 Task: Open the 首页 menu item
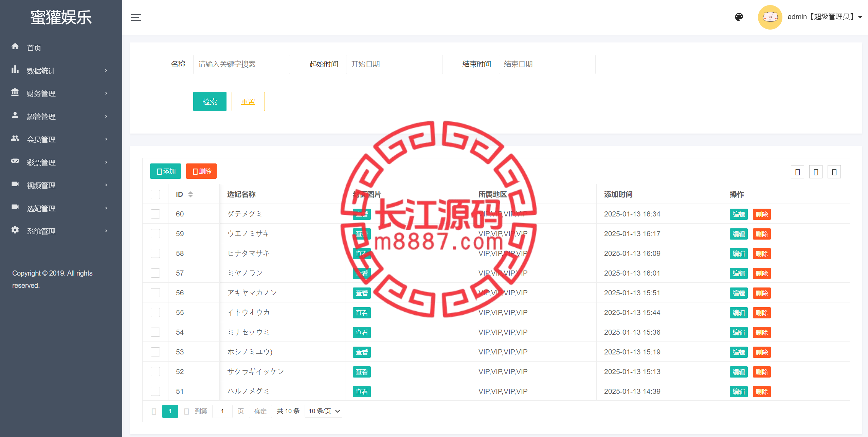(x=61, y=48)
